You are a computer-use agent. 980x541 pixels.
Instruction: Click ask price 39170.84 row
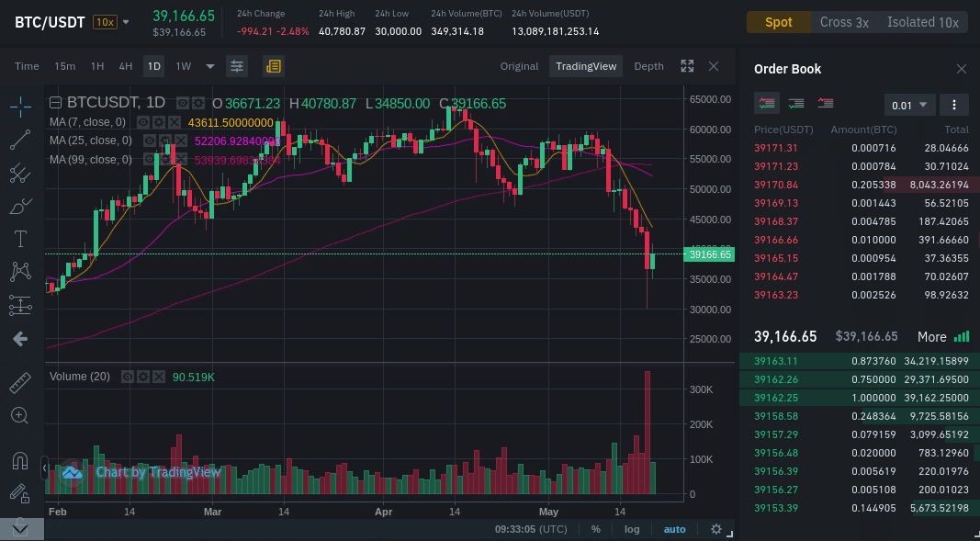[862, 185]
